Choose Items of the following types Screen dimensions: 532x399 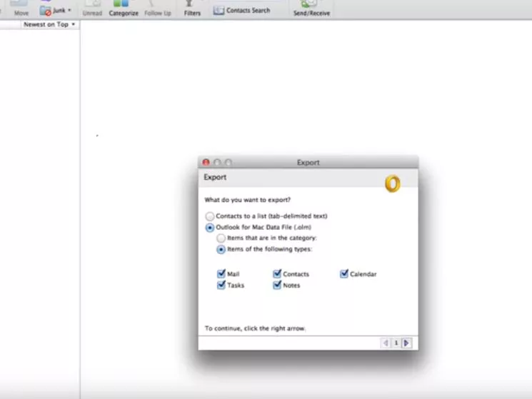pos(221,250)
